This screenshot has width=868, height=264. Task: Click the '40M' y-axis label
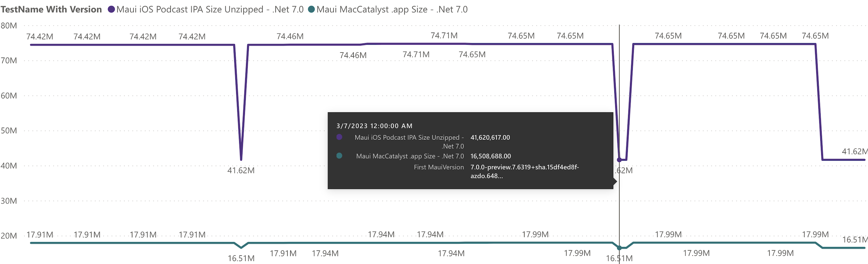click(x=9, y=166)
